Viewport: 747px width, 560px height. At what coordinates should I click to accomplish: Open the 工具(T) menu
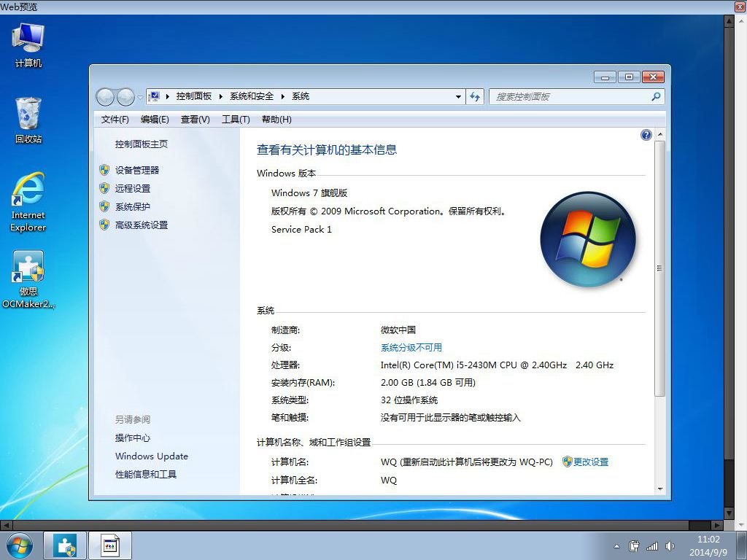point(236,120)
